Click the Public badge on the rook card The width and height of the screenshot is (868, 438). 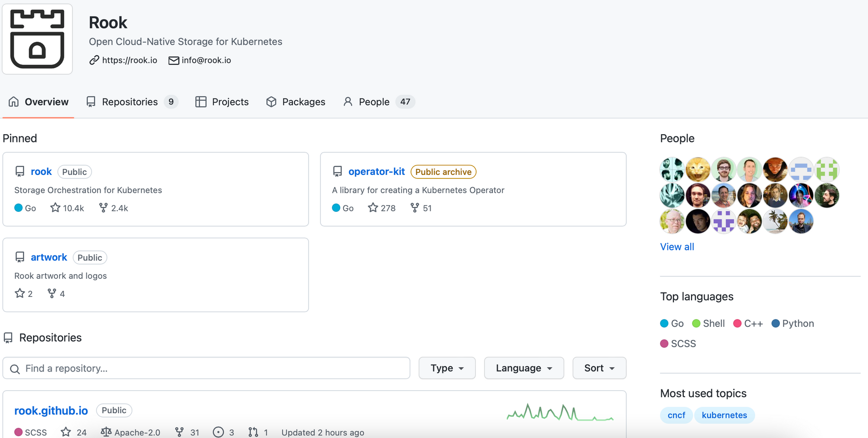pyautogui.click(x=75, y=172)
